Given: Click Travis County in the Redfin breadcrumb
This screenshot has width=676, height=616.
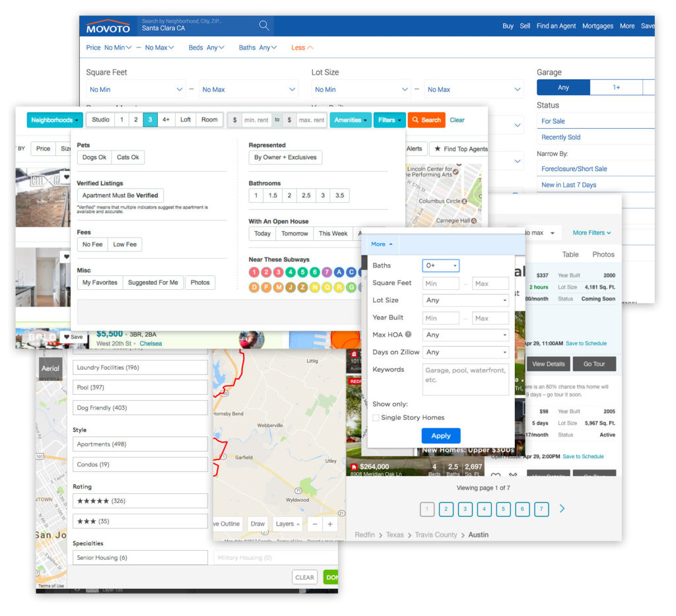Looking at the screenshot, I should pos(436,535).
